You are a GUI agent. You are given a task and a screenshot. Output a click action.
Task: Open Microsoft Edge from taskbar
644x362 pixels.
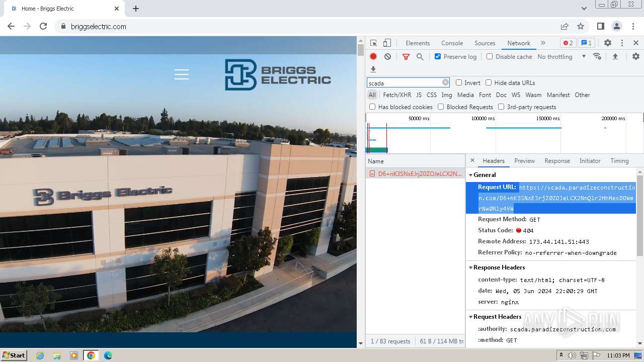coord(108,355)
